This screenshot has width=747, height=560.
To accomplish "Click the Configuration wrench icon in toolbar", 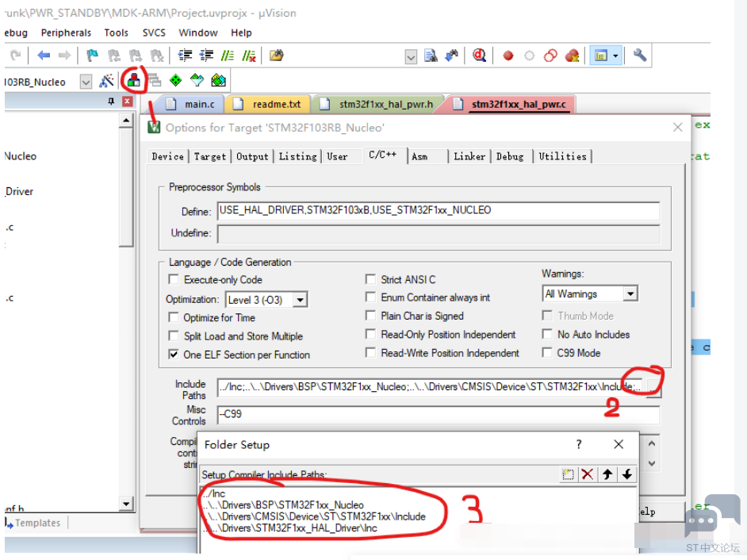I will click(x=639, y=56).
